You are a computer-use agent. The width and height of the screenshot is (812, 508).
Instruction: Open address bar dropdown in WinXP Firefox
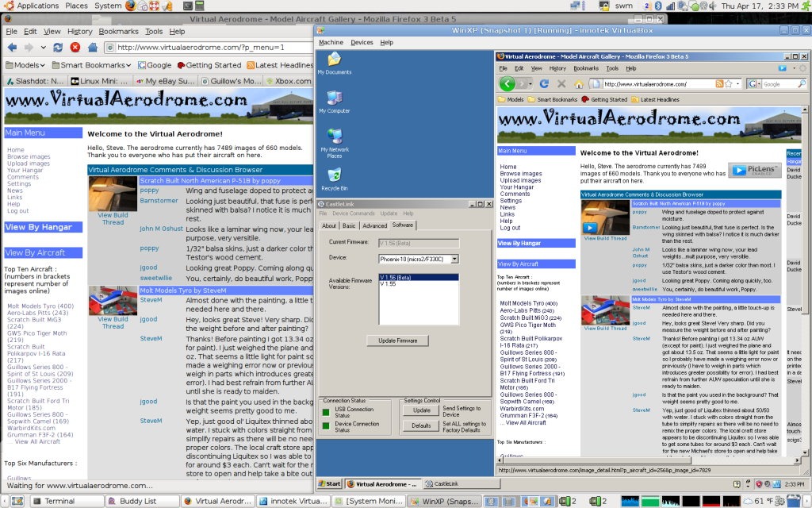coord(738,83)
